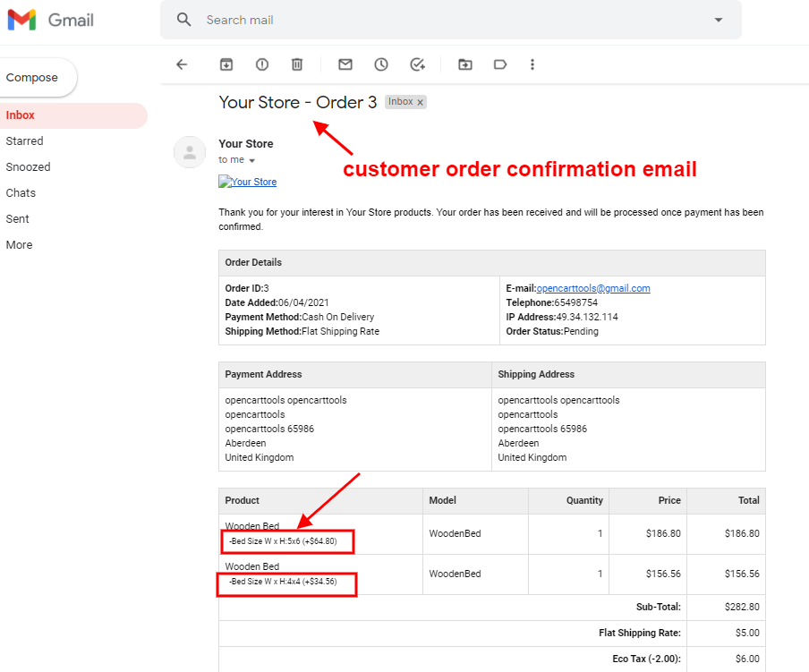Screen dimensions: 809x672
Task: Report spam with the exclamation icon
Action: pyautogui.click(x=261, y=64)
